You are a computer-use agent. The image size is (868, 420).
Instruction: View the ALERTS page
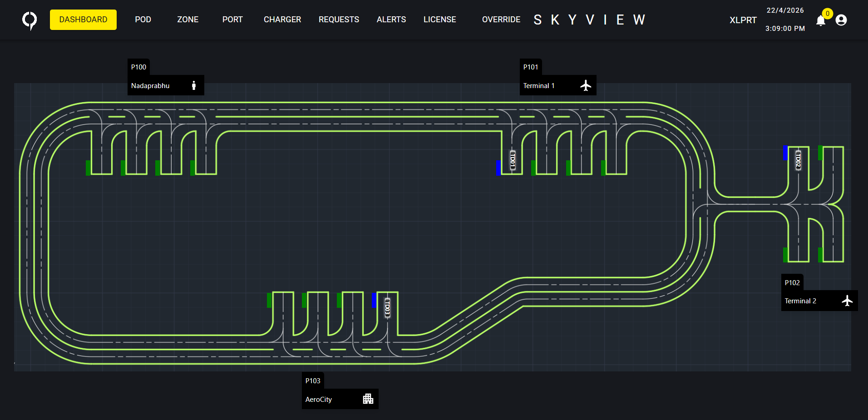391,20
